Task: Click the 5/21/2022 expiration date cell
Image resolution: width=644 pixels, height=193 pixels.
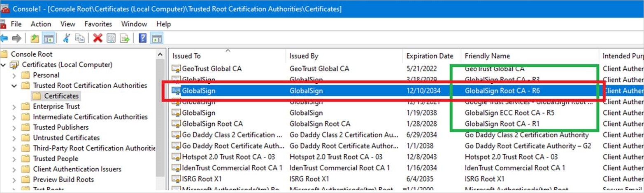Action: [421, 69]
